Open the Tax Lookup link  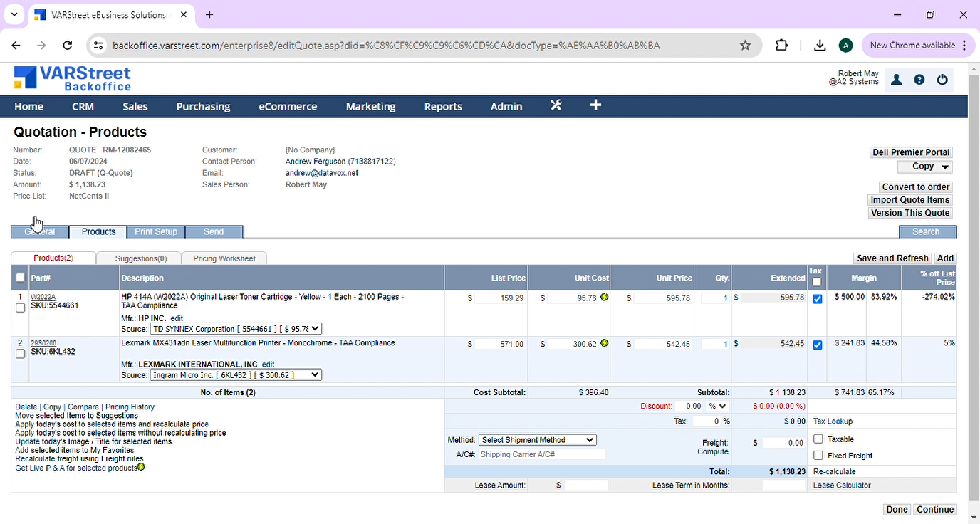(x=833, y=421)
